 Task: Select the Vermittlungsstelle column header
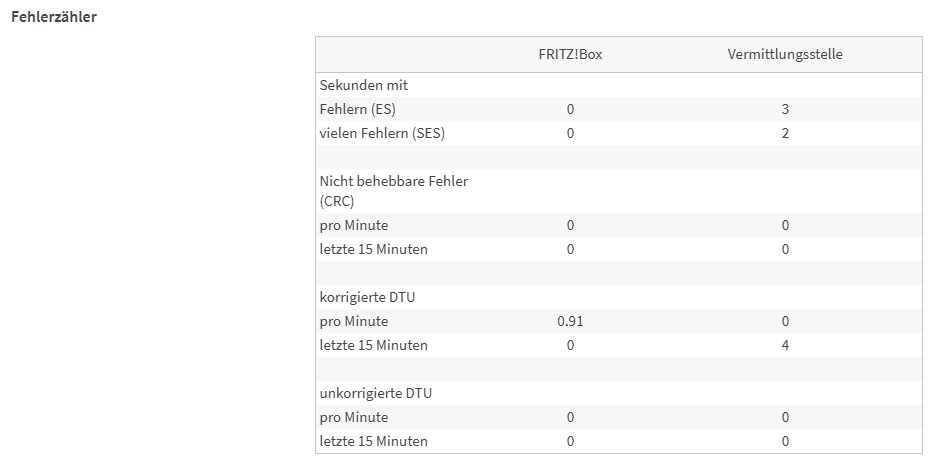click(x=785, y=54)
